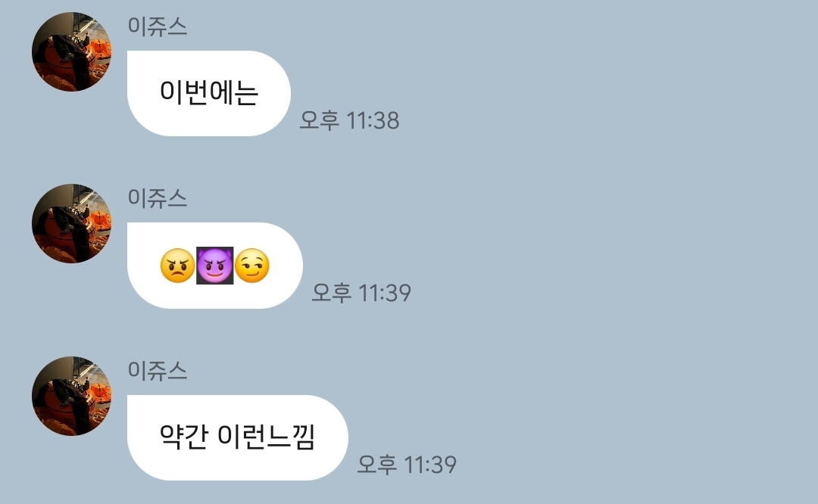Click sender name 이쥬스 above 이번에는 message
This screenshot has height=504, width=818.
(158, 26)
